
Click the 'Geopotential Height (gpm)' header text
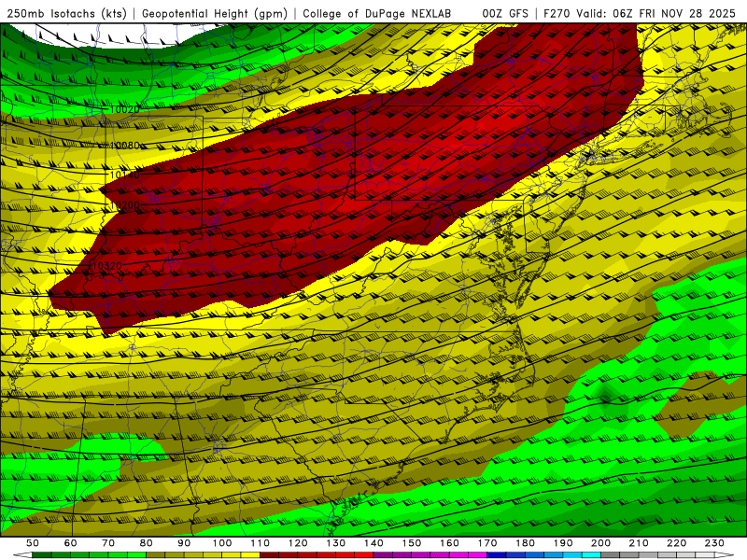click(215, 14)
